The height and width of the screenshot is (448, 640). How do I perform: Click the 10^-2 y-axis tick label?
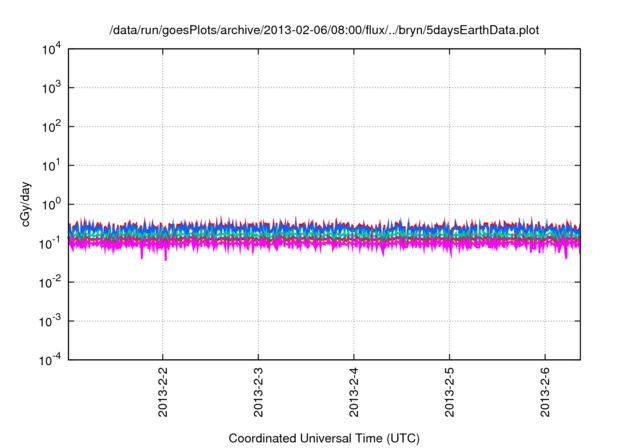pyautogui.click(x=50, y=283)
